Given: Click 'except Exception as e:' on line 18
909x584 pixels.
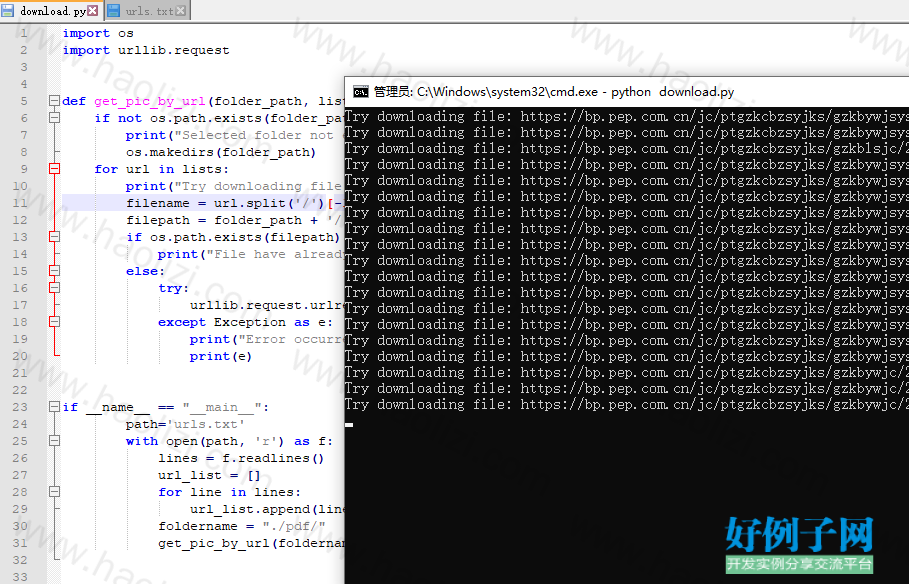Looking at the screenshot, I should 245,322.
